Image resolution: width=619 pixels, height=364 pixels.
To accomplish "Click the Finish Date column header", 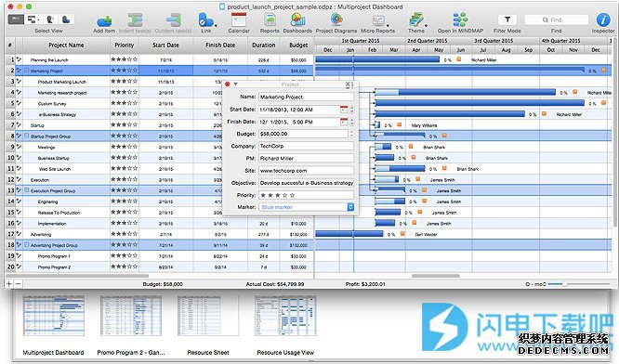I will coord(220,45).
